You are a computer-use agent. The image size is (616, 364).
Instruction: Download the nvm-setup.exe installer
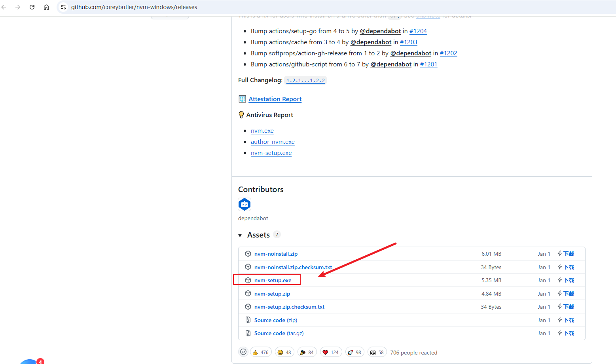click(273, 280)
